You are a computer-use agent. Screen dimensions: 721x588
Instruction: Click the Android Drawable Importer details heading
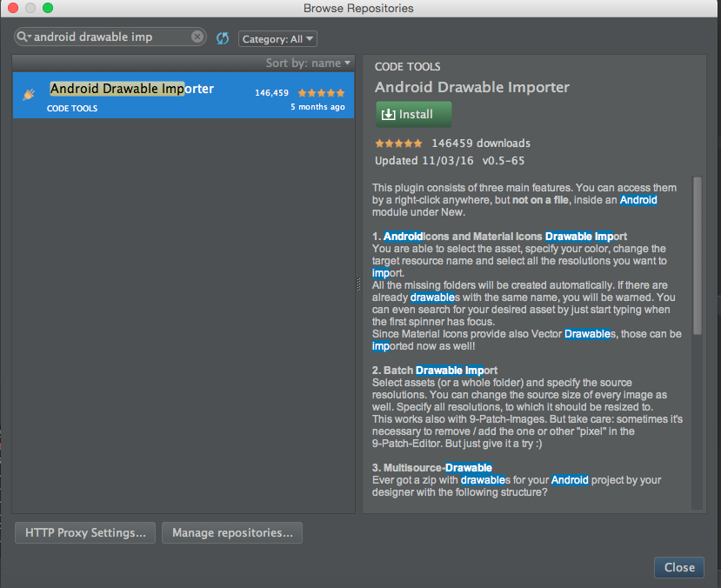coord(472,87)
